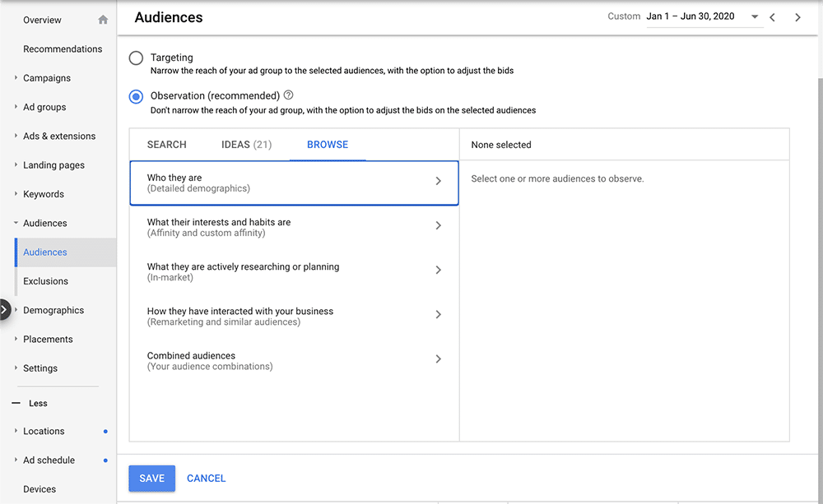Viewport: 823px width, 504px height.
Task: Cancel the audience changes
Action: (x=206, y=478)
